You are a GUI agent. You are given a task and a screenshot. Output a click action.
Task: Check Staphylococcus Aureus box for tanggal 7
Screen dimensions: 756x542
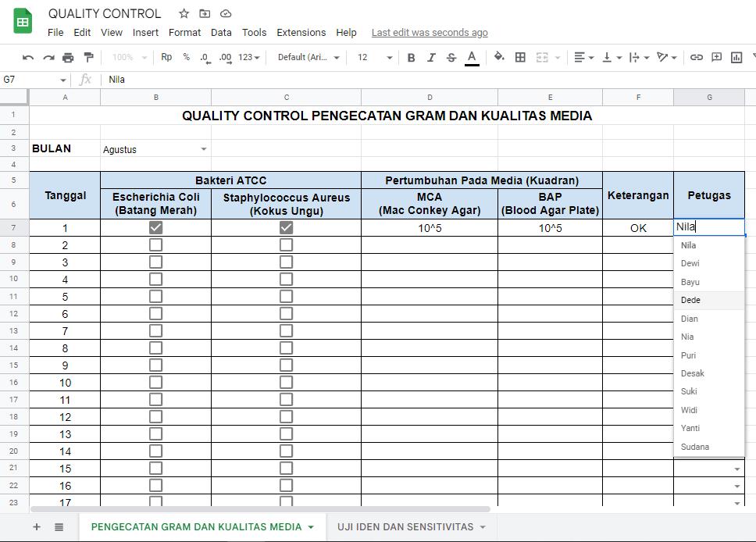(x=286, y=331)
